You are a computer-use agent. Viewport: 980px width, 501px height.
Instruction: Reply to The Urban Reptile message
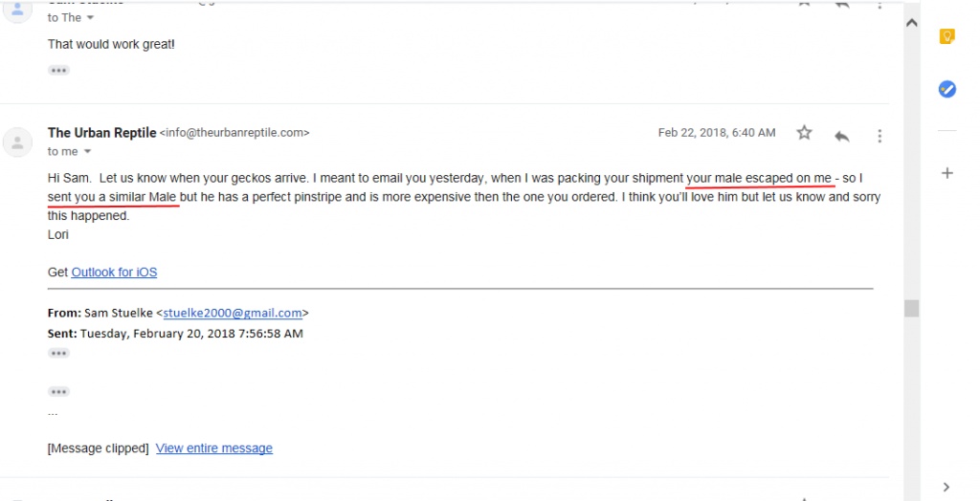(842, 136)
